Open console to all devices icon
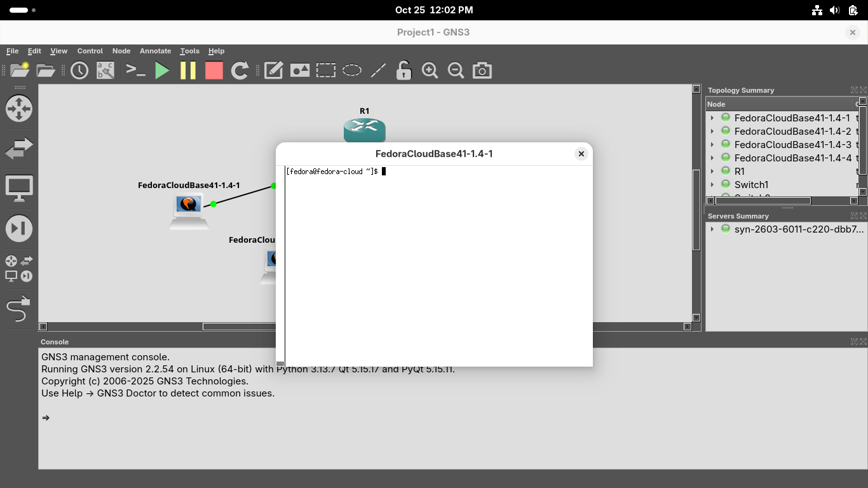 tap(135, 71)
